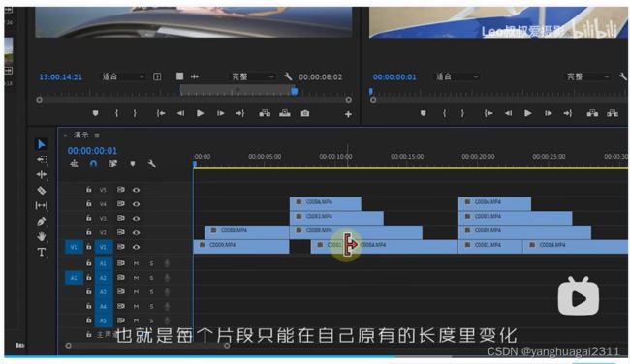
Task: Open 演示 sequence panel menu
Action: click(x=97, y=136)
